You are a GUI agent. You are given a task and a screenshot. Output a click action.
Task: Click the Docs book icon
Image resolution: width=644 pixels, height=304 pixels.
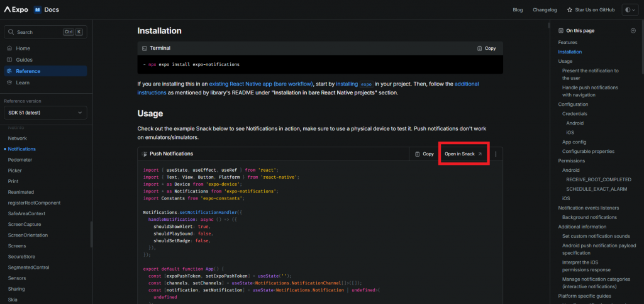pyautogui.click(x=37, y=10)
